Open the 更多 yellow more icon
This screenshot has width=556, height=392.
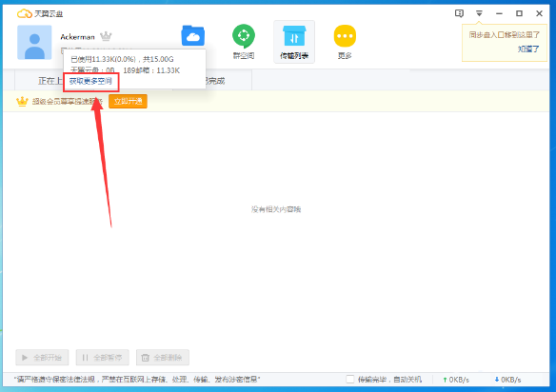[345, 42]
